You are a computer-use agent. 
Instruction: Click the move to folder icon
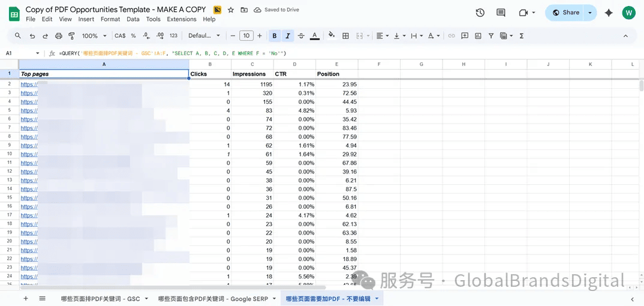tap(244, 10)
